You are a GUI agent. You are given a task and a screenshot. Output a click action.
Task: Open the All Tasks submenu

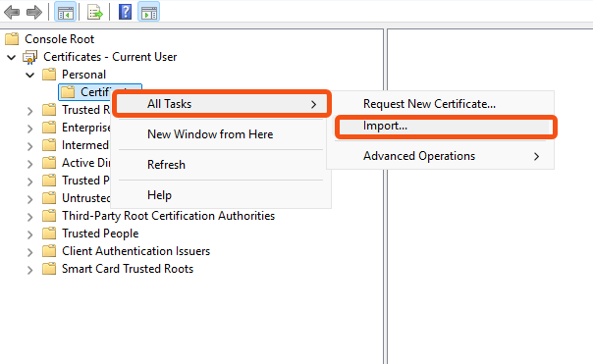[x=222, y=104]
